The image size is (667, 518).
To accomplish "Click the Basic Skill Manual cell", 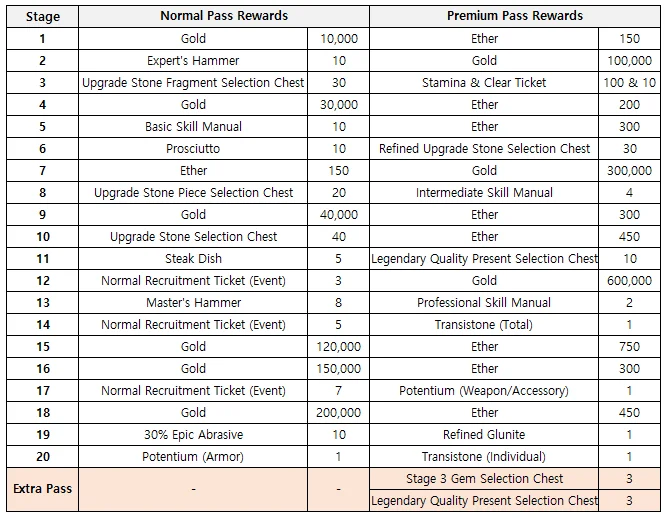I will (194, 126).
